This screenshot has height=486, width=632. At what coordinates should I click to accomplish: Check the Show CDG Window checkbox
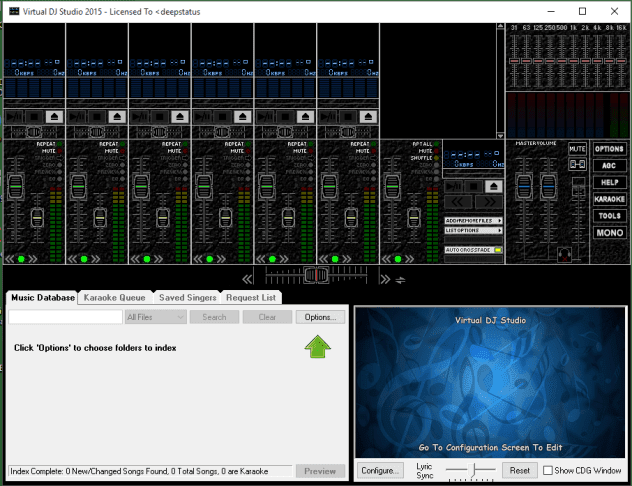click(547, 470)
